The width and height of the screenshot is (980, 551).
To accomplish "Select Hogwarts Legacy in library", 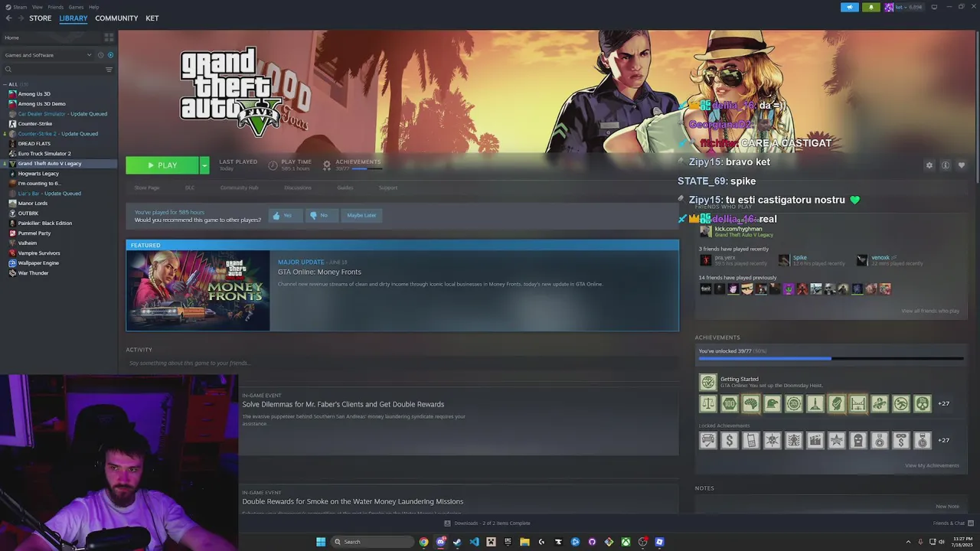I will [38, 174].
